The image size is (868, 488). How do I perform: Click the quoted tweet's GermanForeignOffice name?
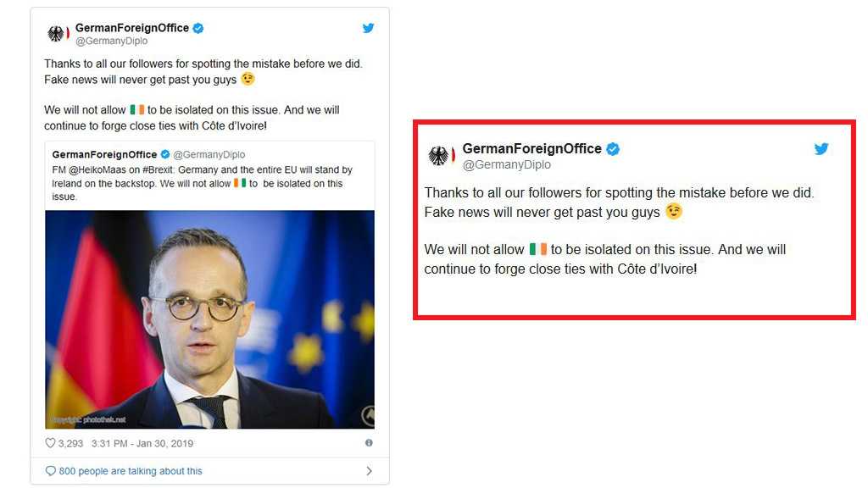coord(104,154)
